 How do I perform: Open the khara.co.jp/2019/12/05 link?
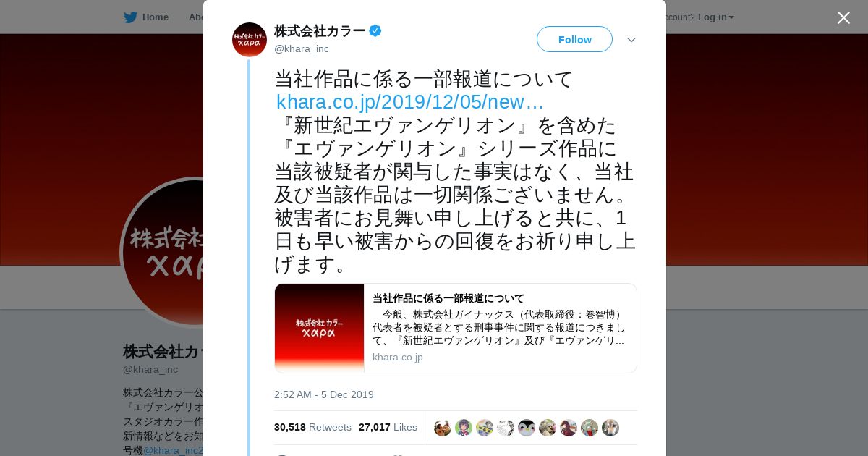(409, 102)
